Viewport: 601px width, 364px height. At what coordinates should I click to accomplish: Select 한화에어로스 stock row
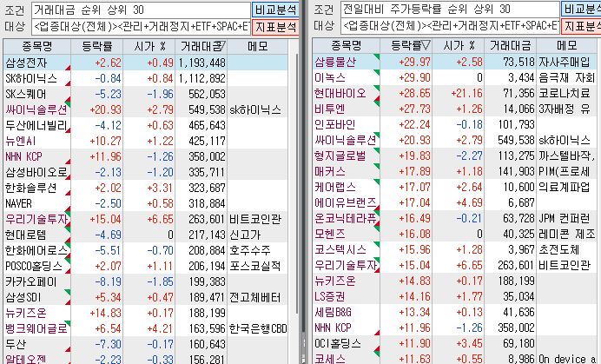146,250
